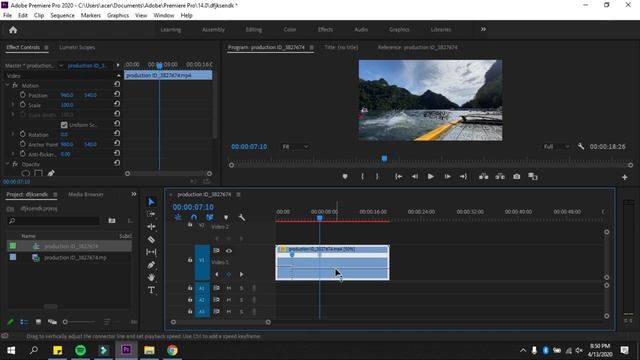Step forward one frame
This screenshot has width=640, height=360.
tap(447, 177)
